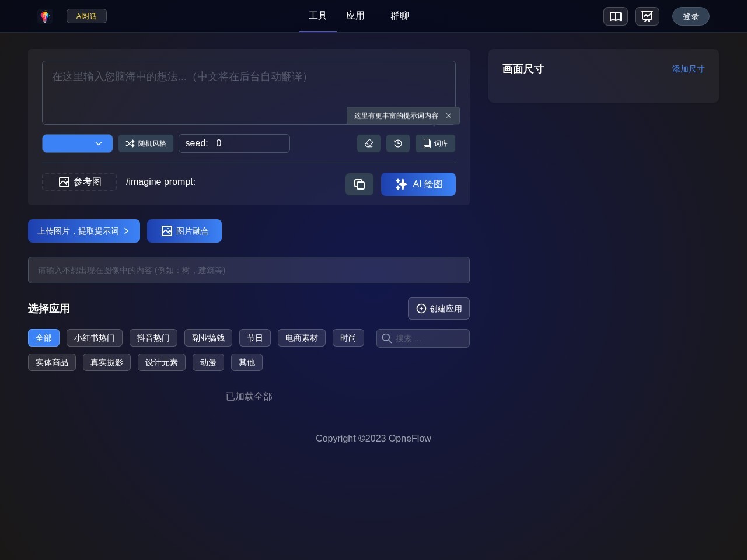747x560 pixels.
Task: Click the copy prompt icon
Action: click(359, 184)
